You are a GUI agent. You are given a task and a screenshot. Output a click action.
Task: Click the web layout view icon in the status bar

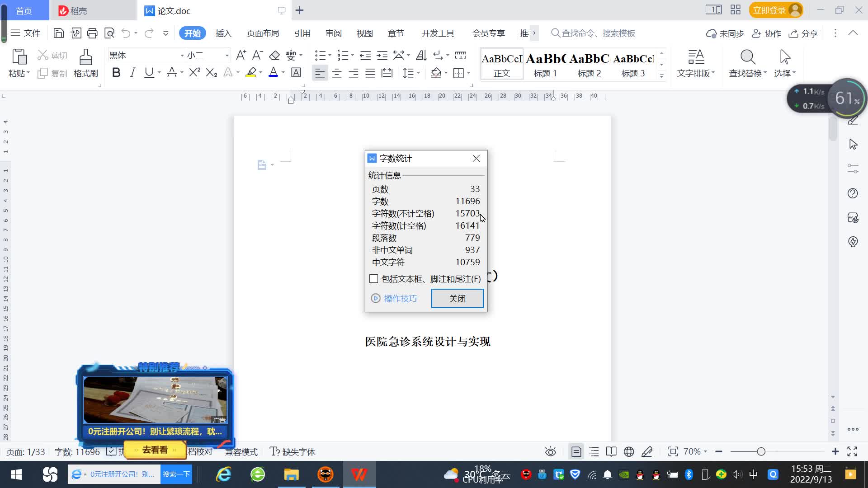coord(629,451)
